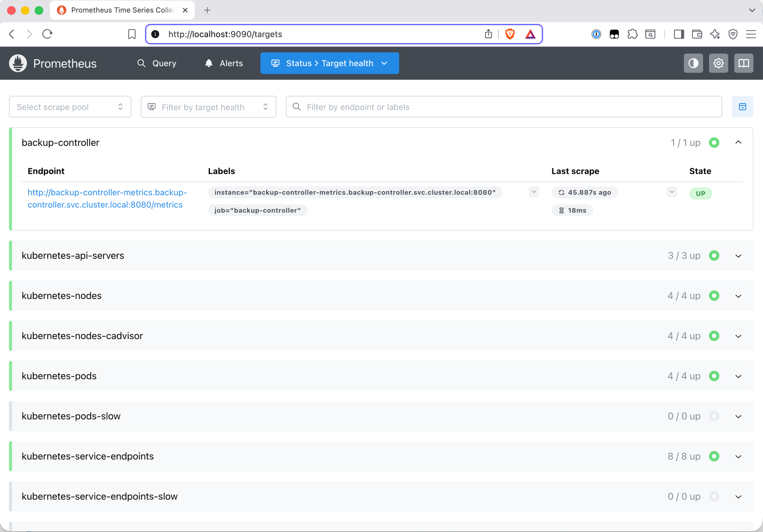Open Brave Shields lion icon

[510, 34]
